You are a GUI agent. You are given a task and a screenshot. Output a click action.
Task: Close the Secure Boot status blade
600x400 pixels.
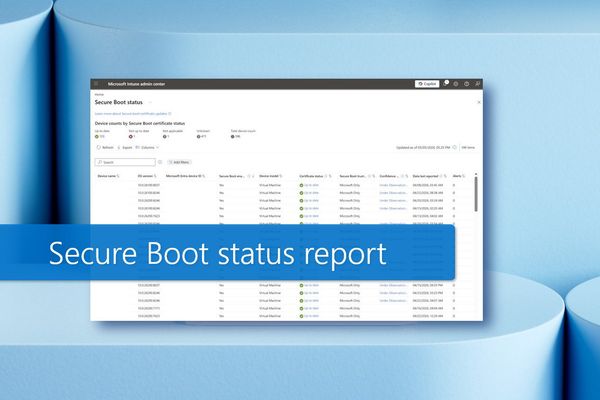click(x=479, y=102)
